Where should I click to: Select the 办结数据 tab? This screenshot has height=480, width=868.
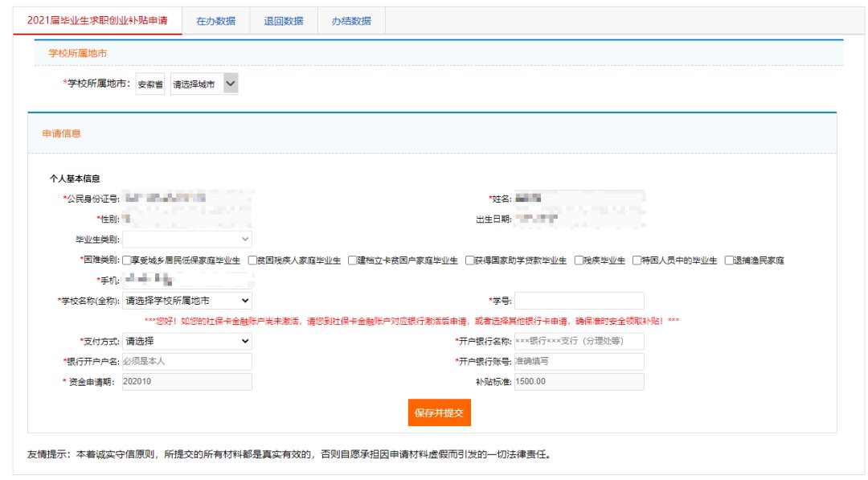tap(351, 21)
